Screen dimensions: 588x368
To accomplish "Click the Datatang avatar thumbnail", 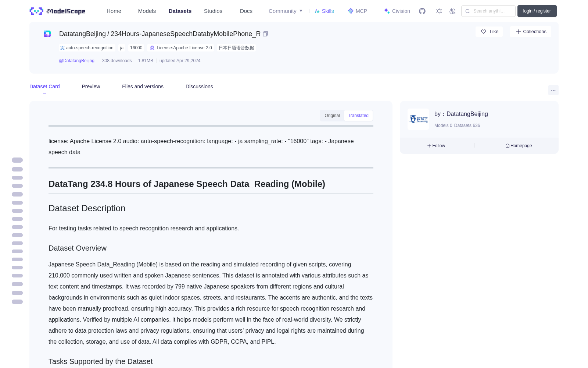I will [418, 119].
